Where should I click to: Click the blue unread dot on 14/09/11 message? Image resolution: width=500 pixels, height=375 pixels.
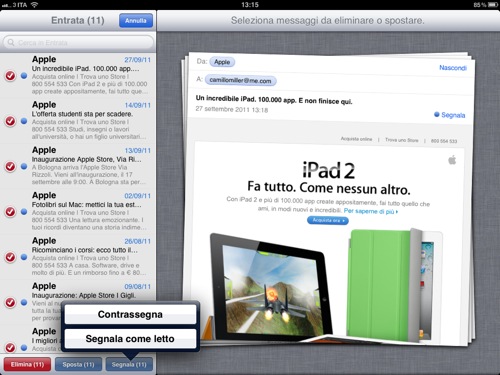click(24, 121)
